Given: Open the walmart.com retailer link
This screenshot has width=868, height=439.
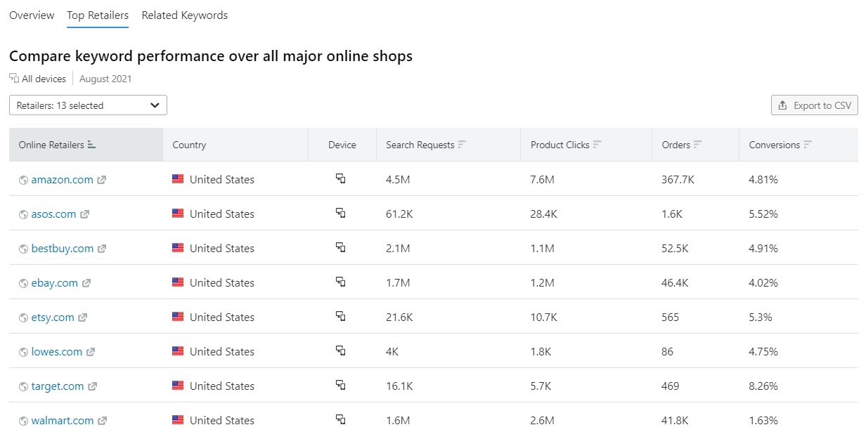Looking at the screenshot, I should pos(63,421).
